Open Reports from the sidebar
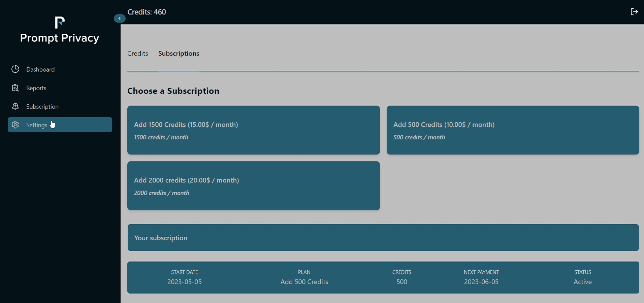 pyautogui.click(x=60, y=88)
